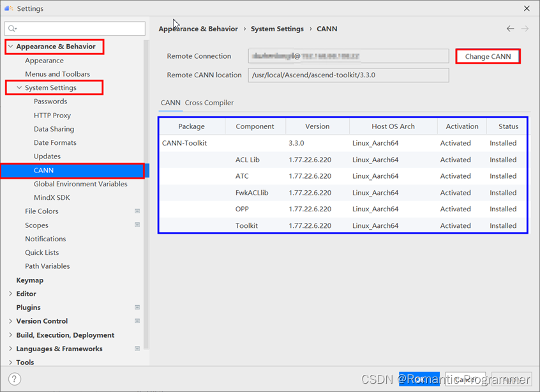
Task: Navigate forward with the right arrow
Action: pos(525,29)
